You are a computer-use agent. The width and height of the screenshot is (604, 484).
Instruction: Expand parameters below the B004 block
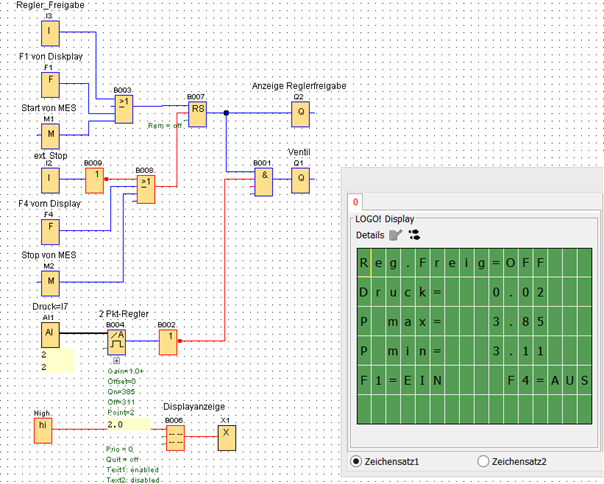116,360
